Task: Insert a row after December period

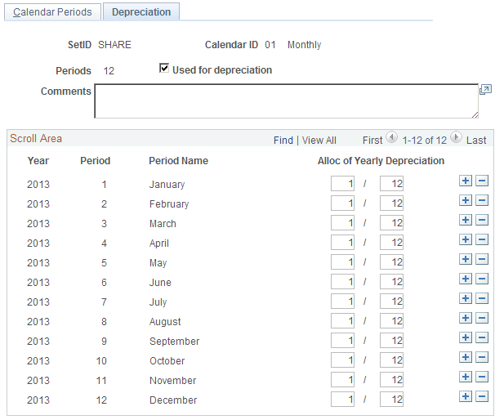Action: 465,396
